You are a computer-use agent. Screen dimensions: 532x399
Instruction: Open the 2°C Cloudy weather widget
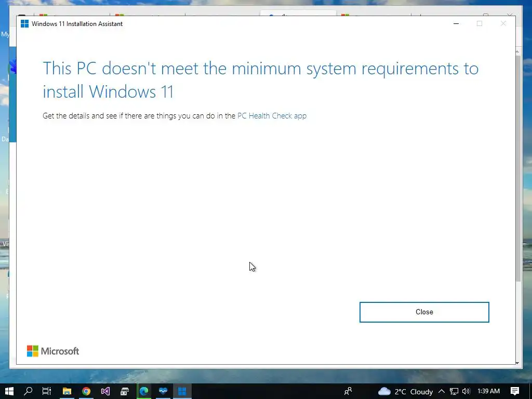[x=405, y=392]
